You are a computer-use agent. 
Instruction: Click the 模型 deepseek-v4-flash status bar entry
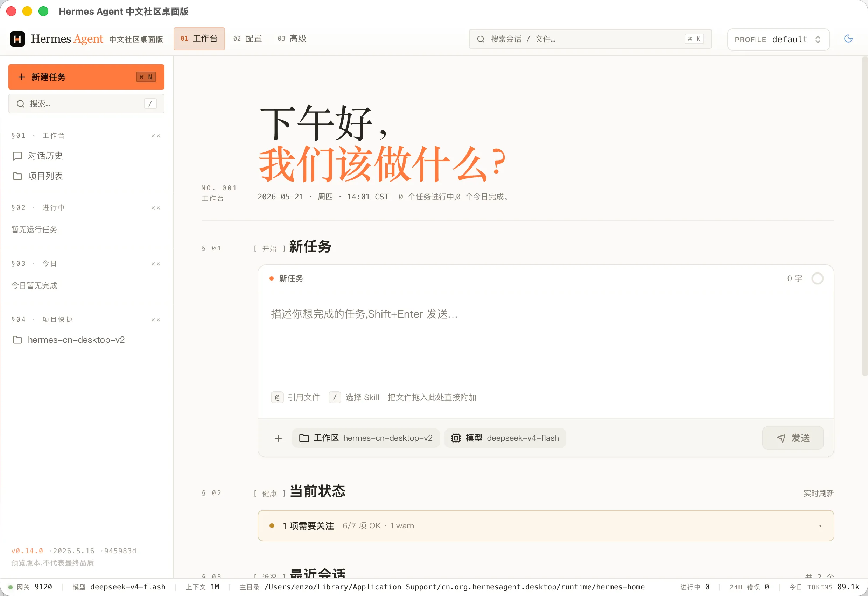(x=119, y=587)
